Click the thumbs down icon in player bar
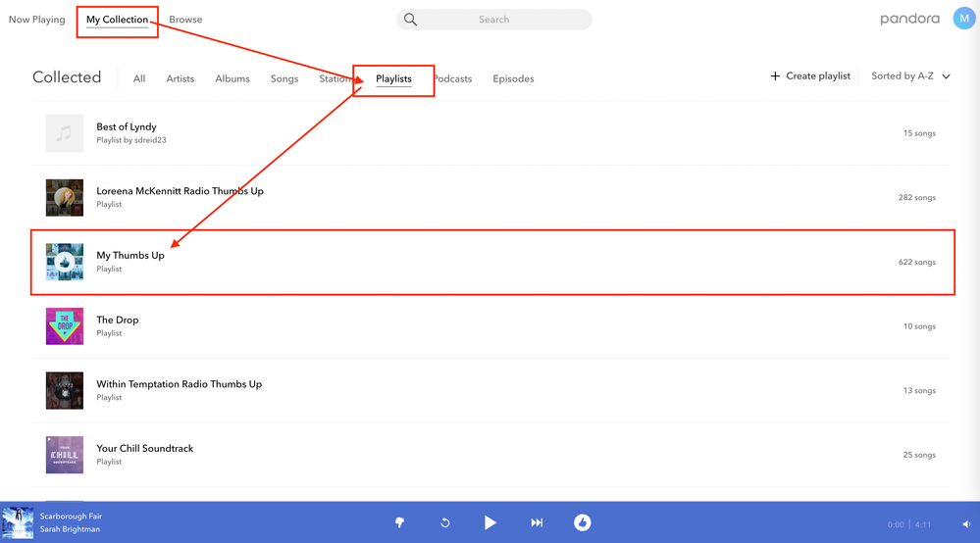 pos(399,522)
